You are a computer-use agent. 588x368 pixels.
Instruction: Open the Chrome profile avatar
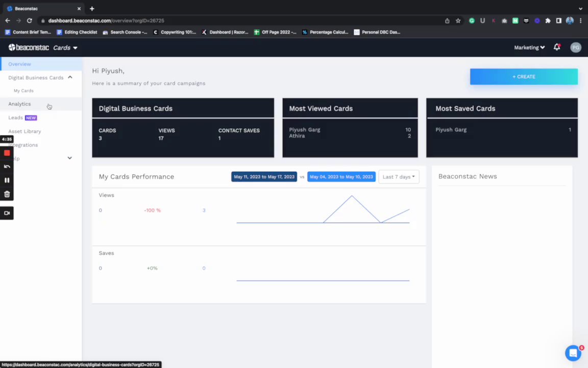[570, 20]
